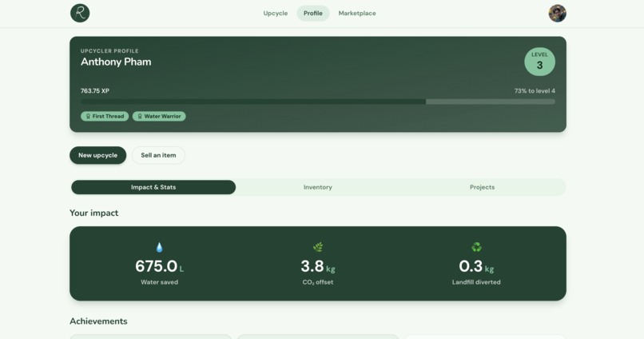Click the R logo in the header
This screenshot has width=644, height=339.
click(80, 13)
